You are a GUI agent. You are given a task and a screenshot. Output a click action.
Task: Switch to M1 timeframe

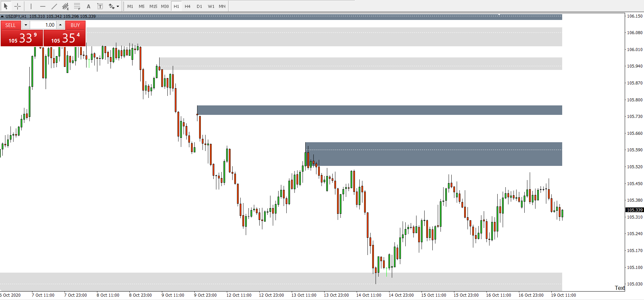pyautogui.click(x=130, y=6)
